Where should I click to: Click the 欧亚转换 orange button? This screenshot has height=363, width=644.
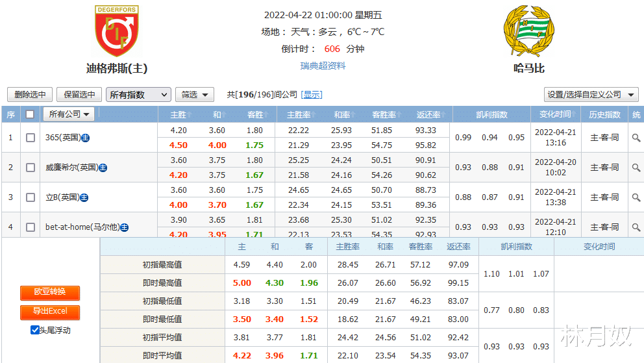[x=50, y=292]
